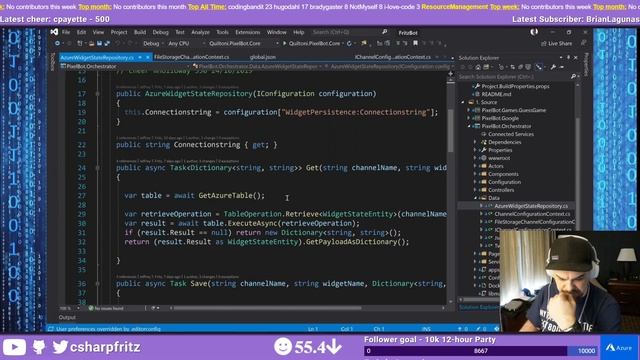Open the Toolbox side panel tab

point(52,62)
